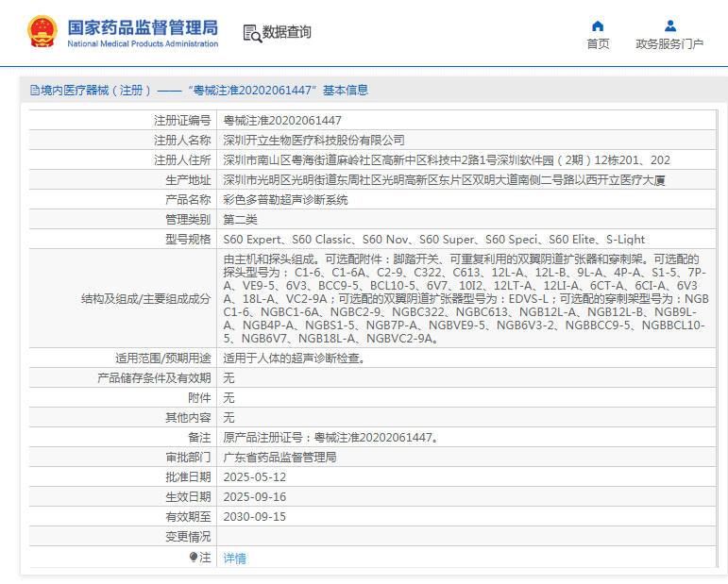This screenshot has width=728, height=584.
Task: Open 政务服务门户 text label
Action: tap(669, 44)
